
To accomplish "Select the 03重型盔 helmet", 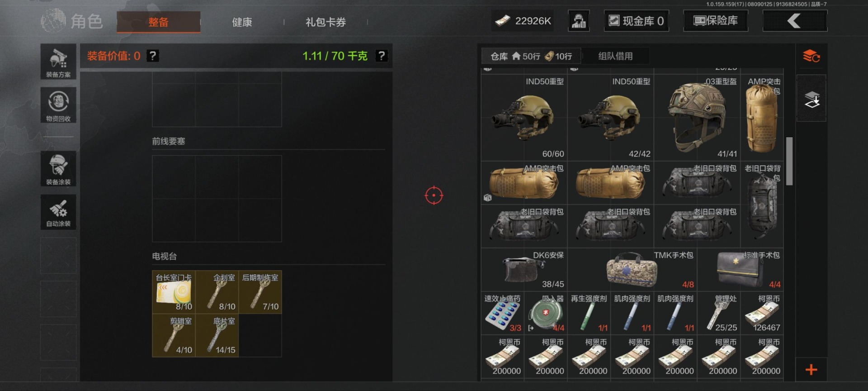I will tap(697, 118).
